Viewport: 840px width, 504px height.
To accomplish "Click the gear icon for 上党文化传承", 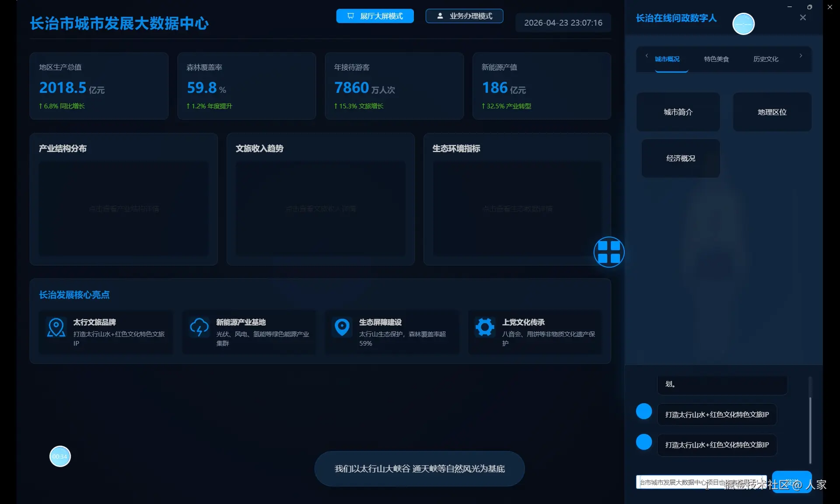I will [x=485, y=327].
